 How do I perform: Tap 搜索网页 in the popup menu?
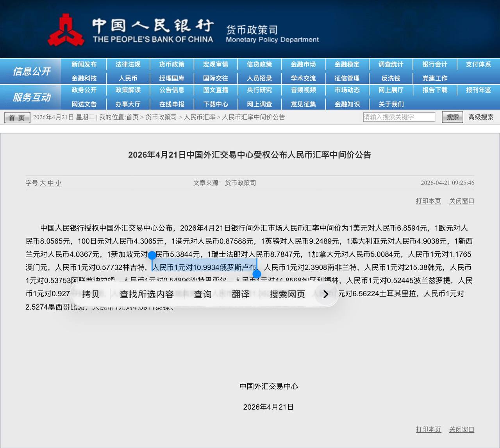pyautogui.click(x=287, y=294)
